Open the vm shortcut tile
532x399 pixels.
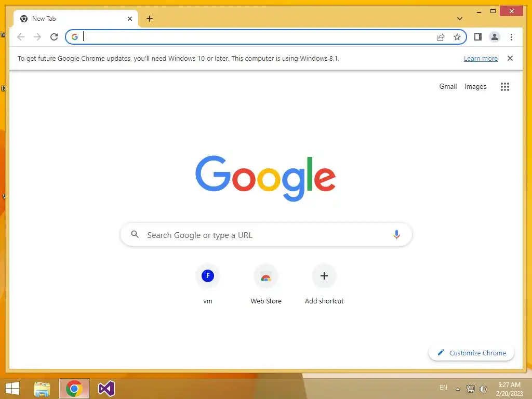(208, 284)
